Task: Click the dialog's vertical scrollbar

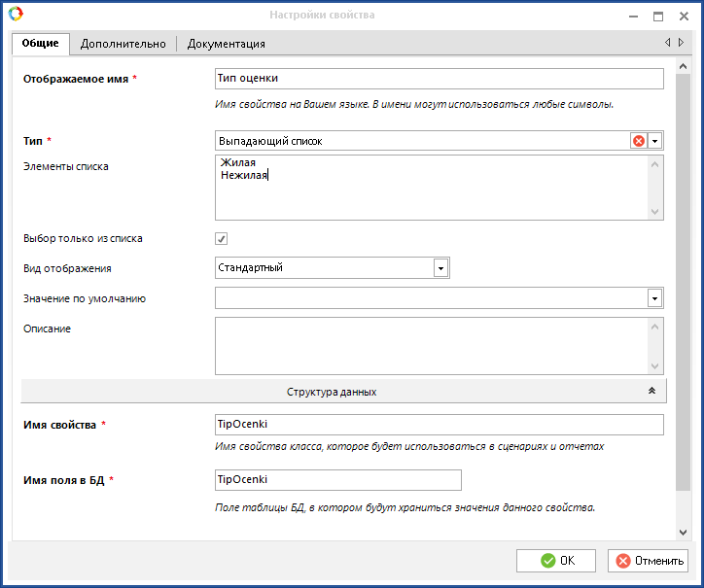Action: tap(685, 292)
